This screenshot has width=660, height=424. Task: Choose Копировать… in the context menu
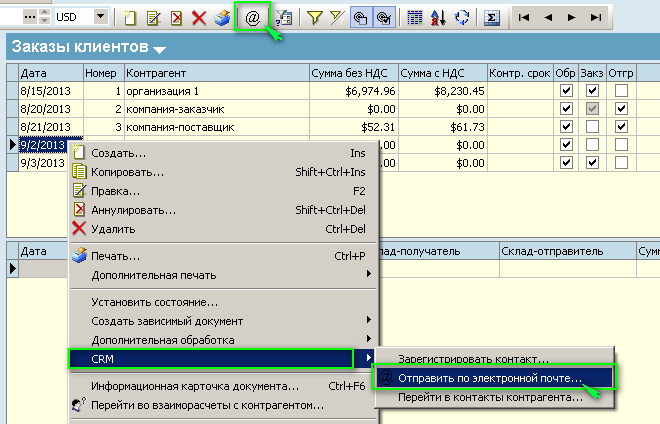(223, 172)
